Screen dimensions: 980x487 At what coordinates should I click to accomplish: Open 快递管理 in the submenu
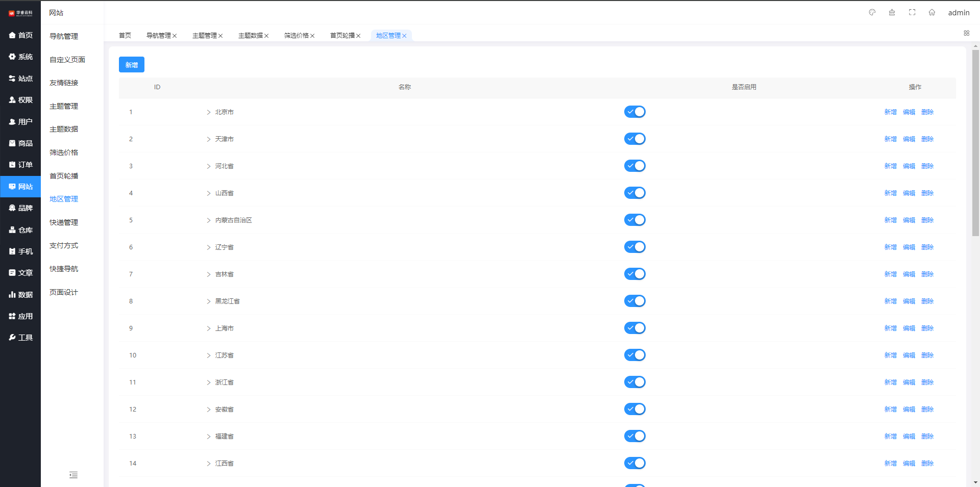64,222
